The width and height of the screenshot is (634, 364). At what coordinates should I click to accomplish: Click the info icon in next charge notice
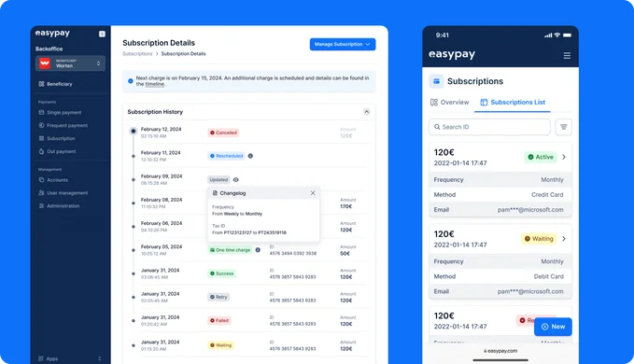click(130, 81)
